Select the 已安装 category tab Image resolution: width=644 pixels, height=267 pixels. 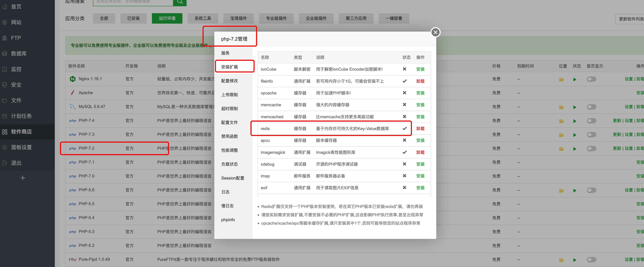coord(134,18)
